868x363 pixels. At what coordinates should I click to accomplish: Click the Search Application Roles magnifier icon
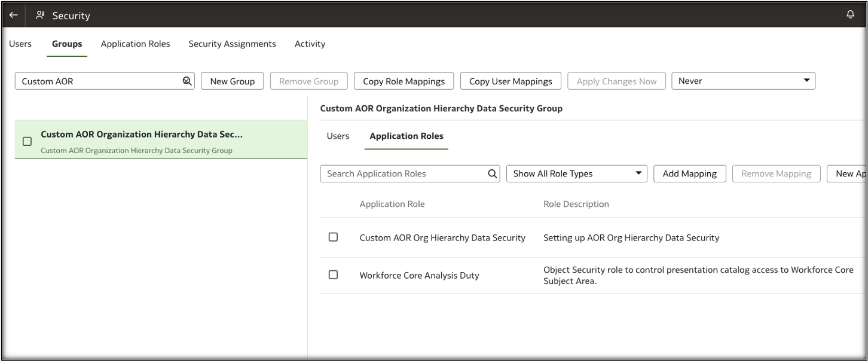(x=492, y=173)
